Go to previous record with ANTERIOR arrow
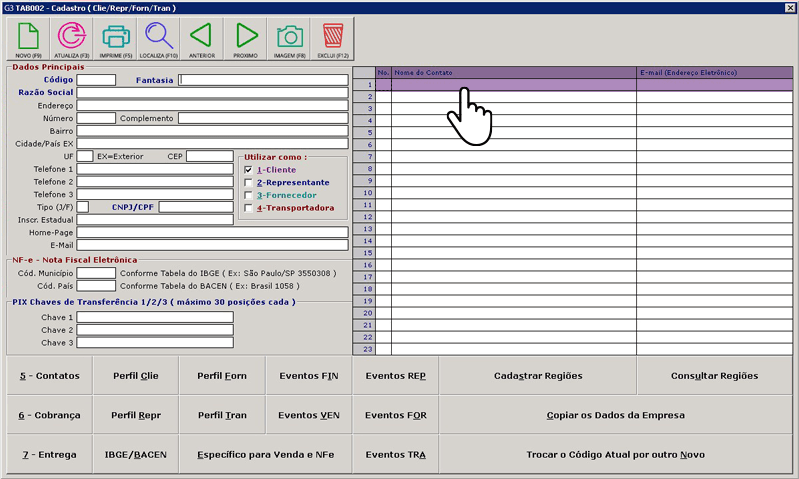This screenshot has height=479, width=799. (x=202, y=38)
